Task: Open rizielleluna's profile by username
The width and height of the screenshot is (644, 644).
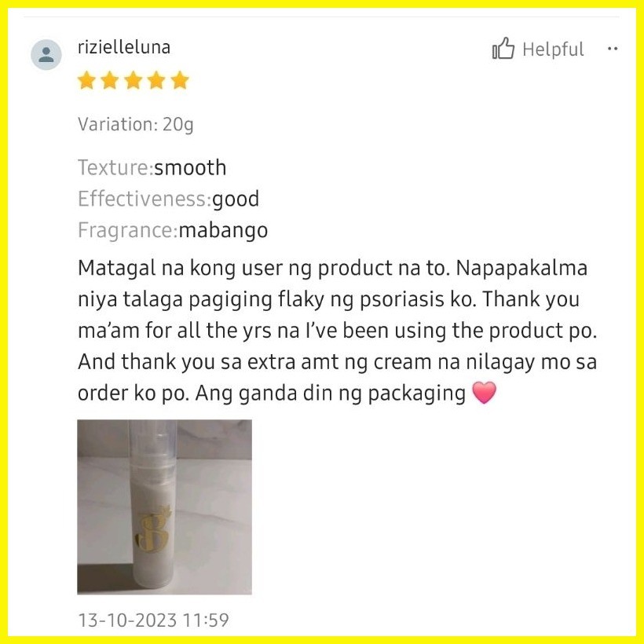Action: click(124, 47)
